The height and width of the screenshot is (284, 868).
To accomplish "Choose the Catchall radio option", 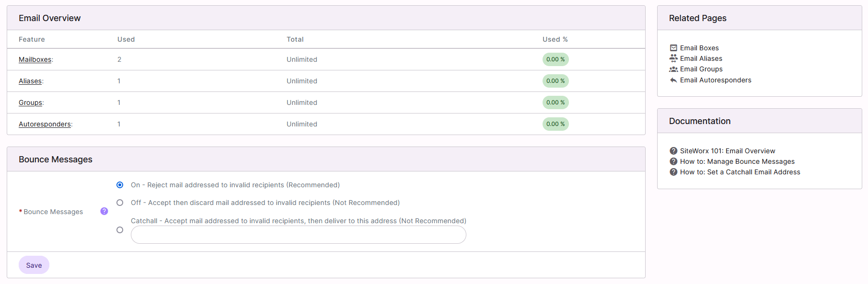I will click(x=120, y=230).
